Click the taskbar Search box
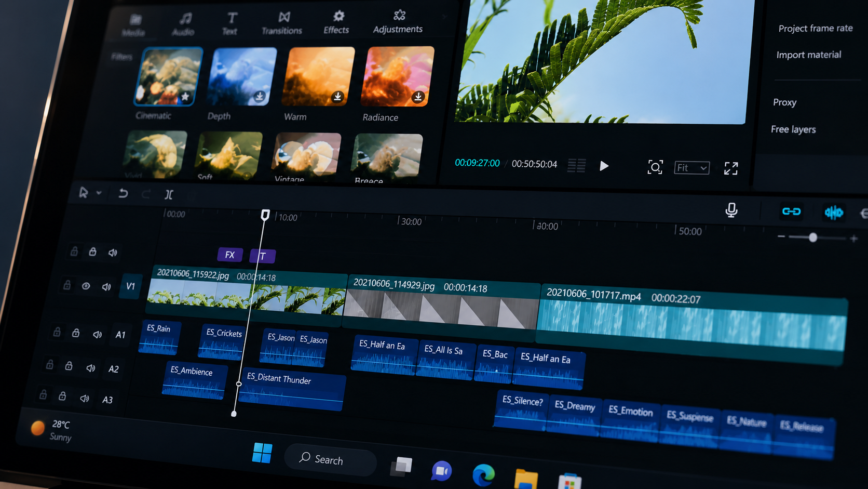 point(330,459)
